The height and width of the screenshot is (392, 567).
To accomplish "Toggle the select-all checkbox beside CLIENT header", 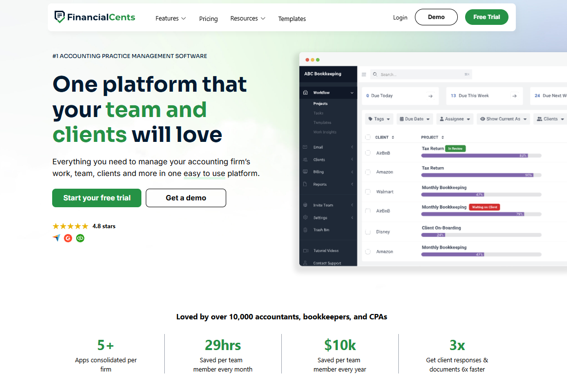I will 368,137.
